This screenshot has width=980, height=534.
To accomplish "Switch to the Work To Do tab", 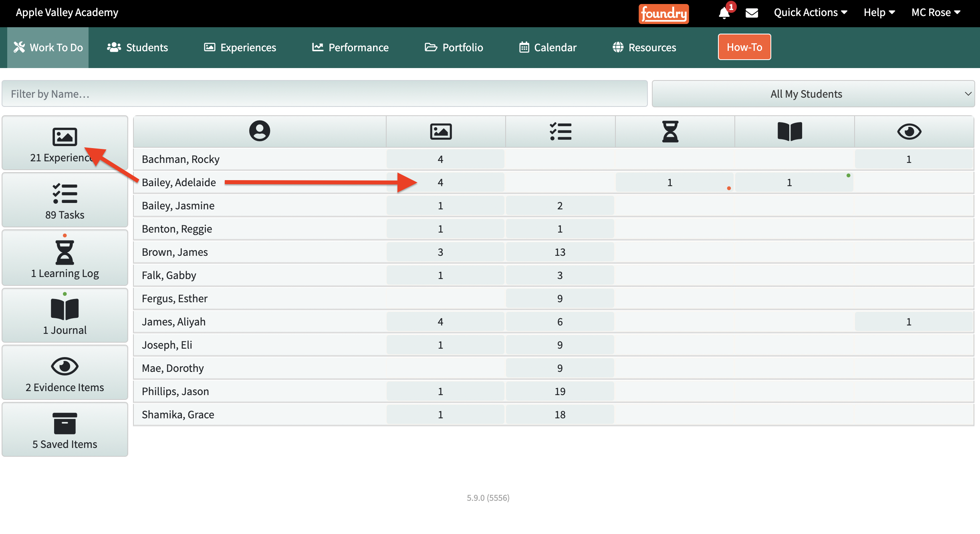I will click(x=48, y=47).
